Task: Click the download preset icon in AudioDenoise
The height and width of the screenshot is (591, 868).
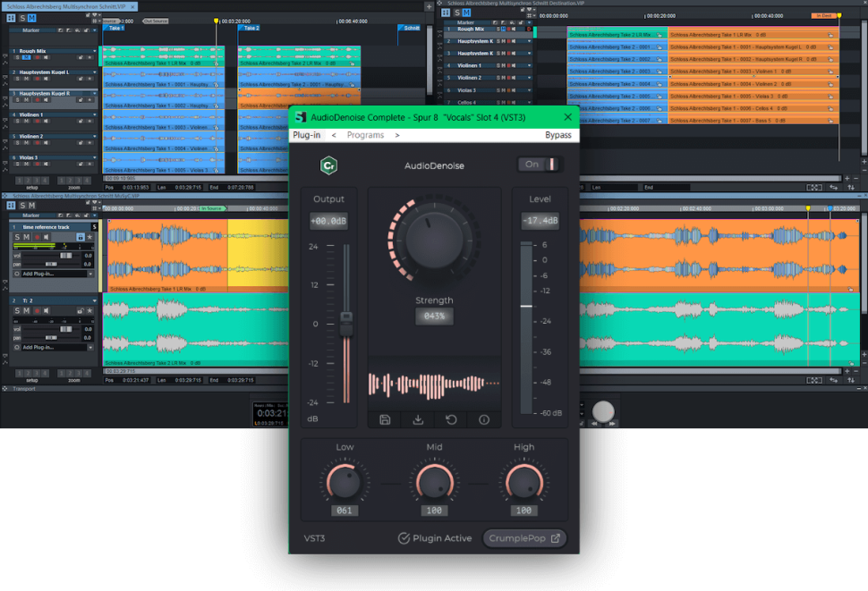Action: click(418, 419)
